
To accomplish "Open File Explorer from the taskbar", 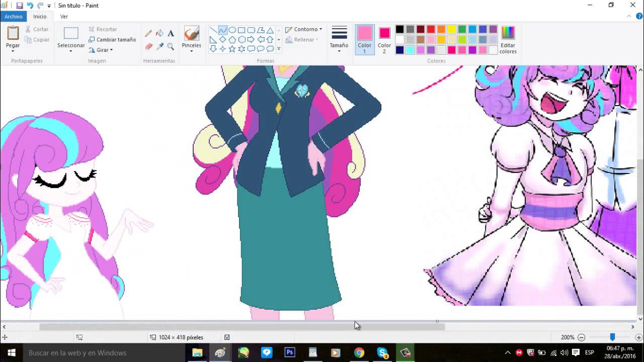I will [197, 352].
